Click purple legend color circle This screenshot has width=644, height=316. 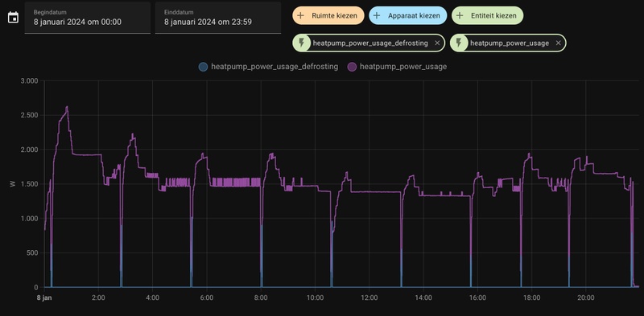(x=352, y=67)
